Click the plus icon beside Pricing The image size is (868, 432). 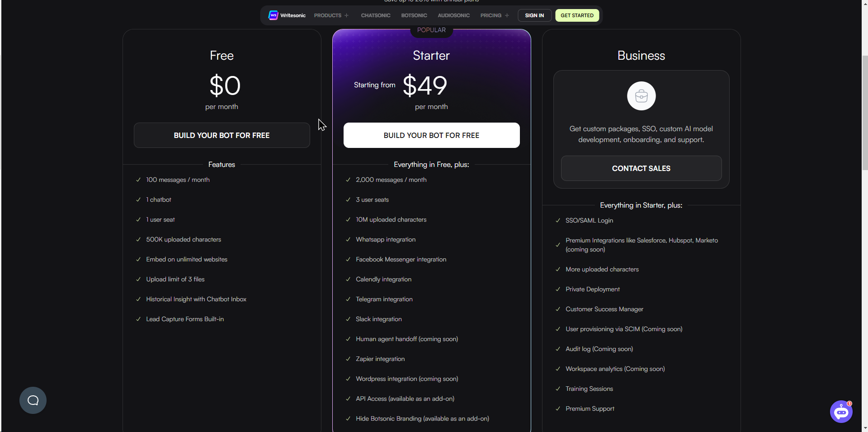pyautogui.click(x=507, y=15)
